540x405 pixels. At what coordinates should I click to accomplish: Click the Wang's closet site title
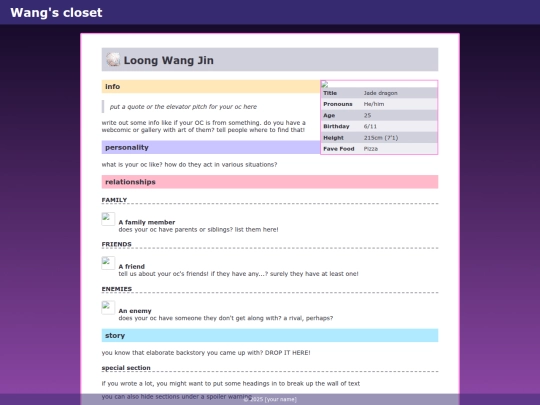coord(56,12)
